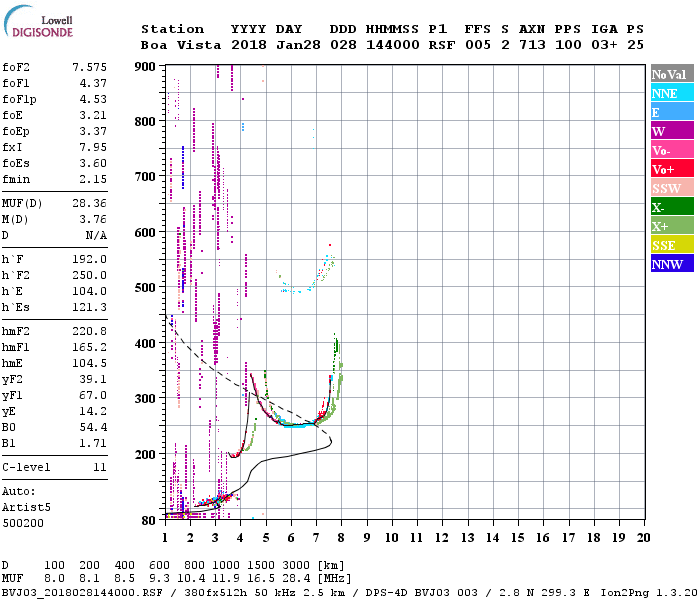700x600 pixels.
Task: Click the yE value 14.2
Action: pyautogui.click(x=93, y=412)
